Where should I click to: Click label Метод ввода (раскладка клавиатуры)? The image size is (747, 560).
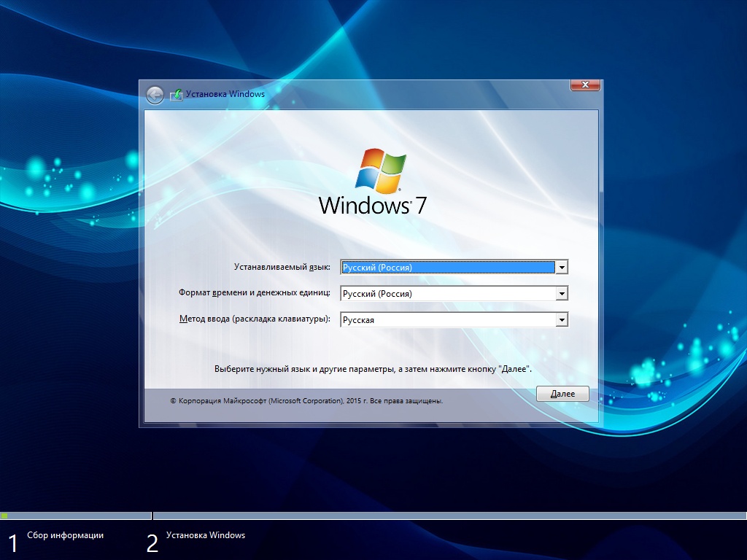coord(255,319)
